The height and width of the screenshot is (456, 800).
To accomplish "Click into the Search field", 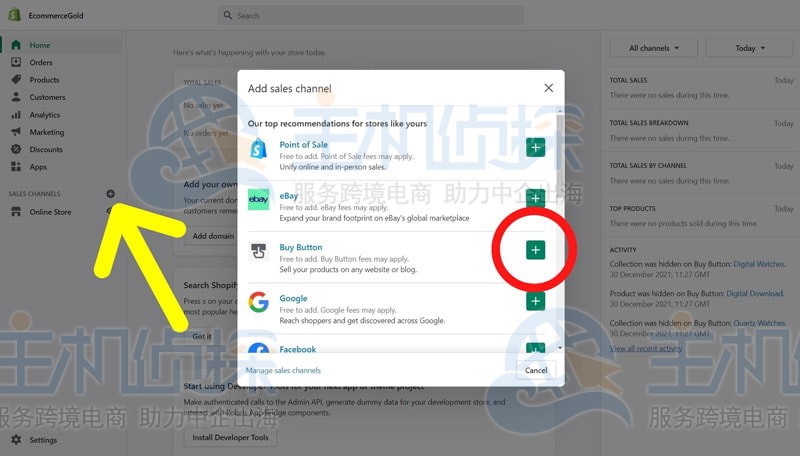I will (371, 15).
